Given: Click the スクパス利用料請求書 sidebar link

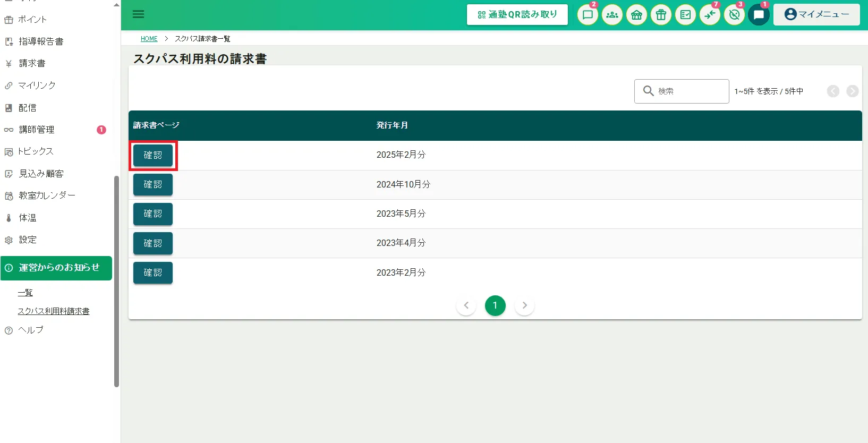Looking at the screenshot, I should (x=54, y=311).
